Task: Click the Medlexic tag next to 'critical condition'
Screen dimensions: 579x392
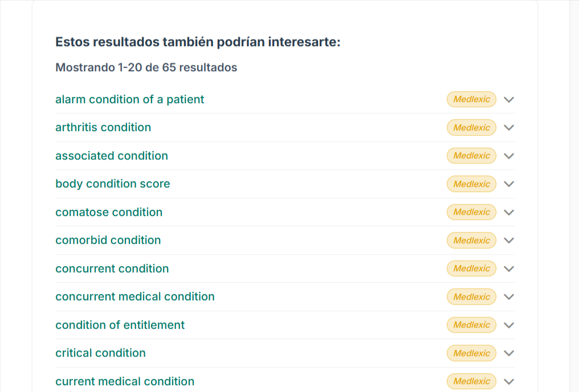Action: coord(471,353)
